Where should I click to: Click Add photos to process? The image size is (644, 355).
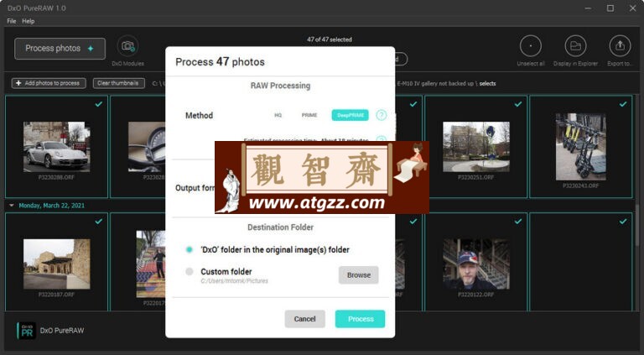click(49, 83)
